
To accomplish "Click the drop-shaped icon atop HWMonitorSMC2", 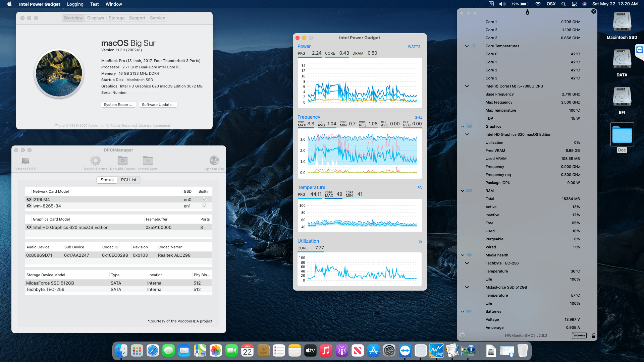I will [527, 12].
